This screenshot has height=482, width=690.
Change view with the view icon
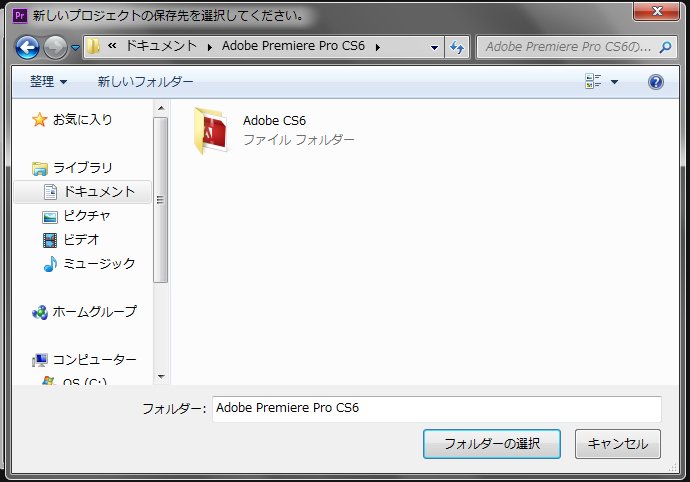coord(593,82)
